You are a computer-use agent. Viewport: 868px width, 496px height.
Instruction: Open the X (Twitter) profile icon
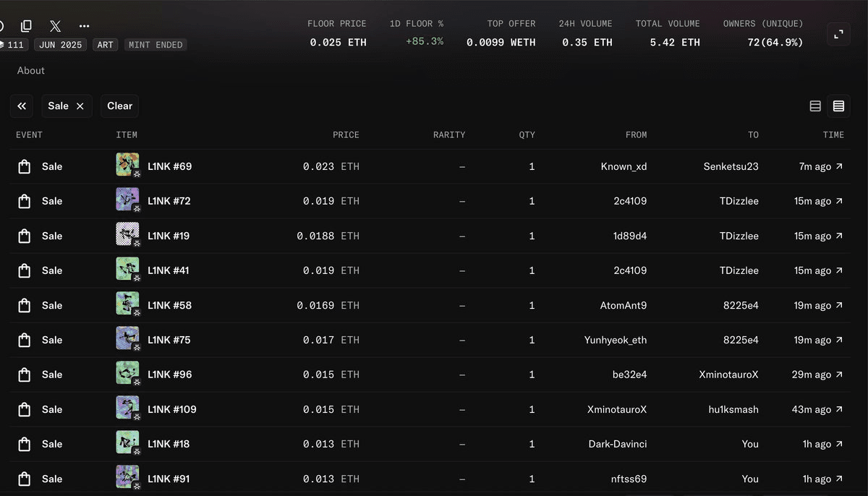pyautogui.click(x=55, y=26)
